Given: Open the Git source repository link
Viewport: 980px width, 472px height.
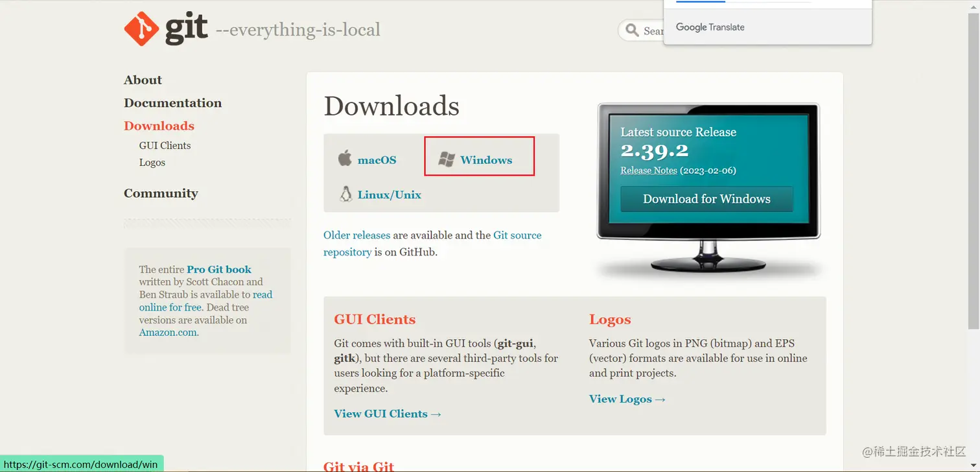Looking at the screenshot, I should (432, 243).
